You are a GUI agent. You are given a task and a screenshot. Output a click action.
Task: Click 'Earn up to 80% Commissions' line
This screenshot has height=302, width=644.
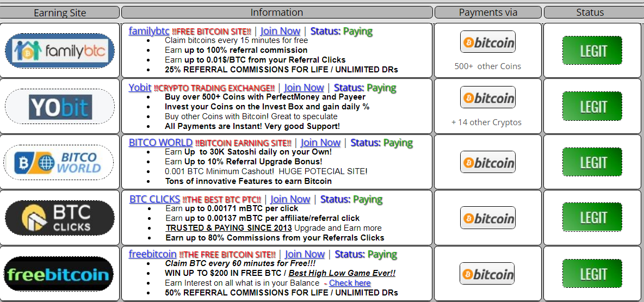coord(275,237)
